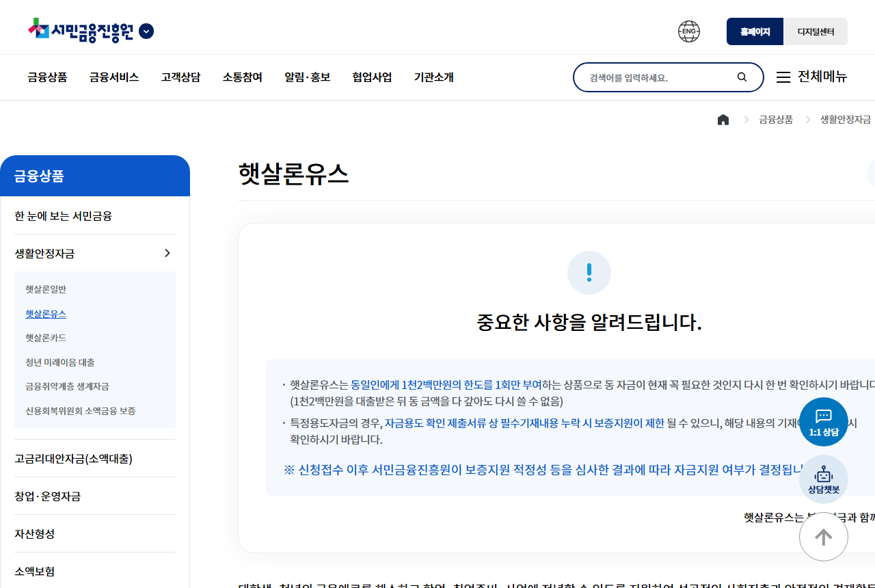This screenshot has width=875, height=588.
Task: Click the magnifier search icon
Action: [742, 77]
